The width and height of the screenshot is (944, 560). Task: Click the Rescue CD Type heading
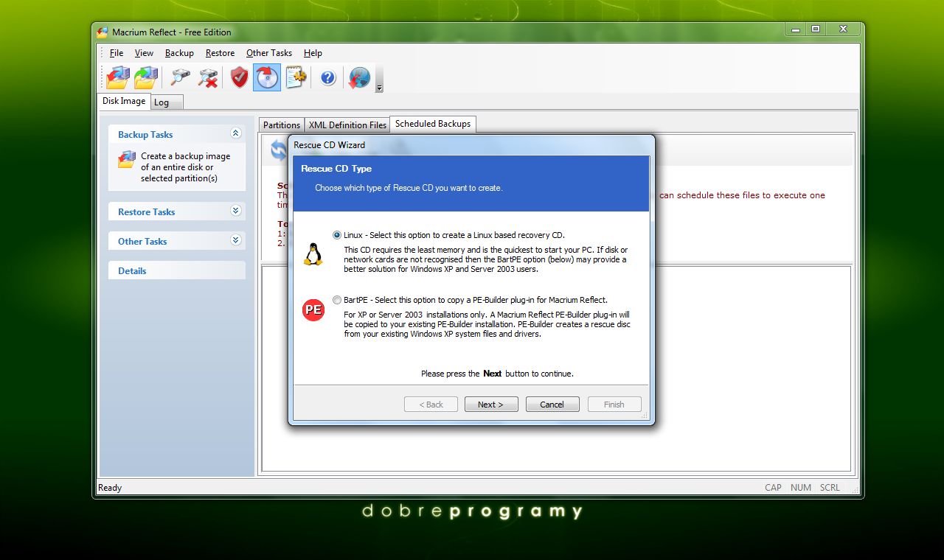336,169
